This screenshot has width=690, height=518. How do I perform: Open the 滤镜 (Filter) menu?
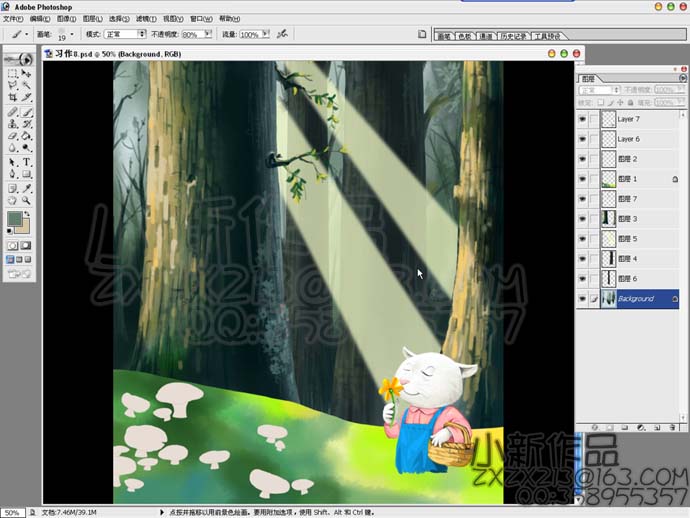(x=146, y=19)
